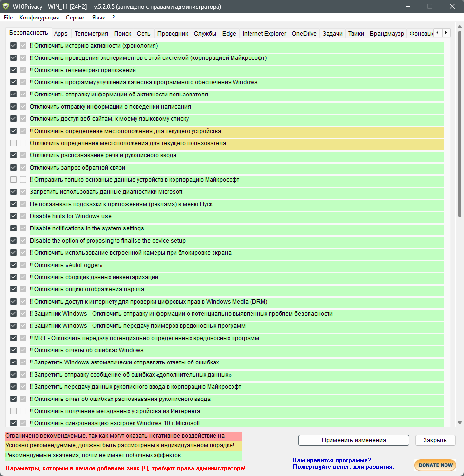Click 'Отключить распознавание речи и рукописного ввода' text
Image resolution: width=464 pixels, height=476 pixels.
[103, 155]
